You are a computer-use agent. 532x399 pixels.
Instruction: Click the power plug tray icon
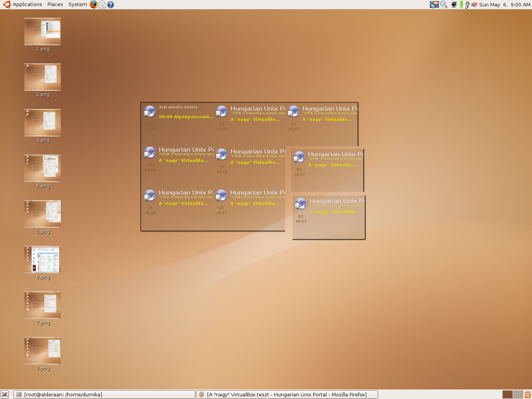pos(467,5)
